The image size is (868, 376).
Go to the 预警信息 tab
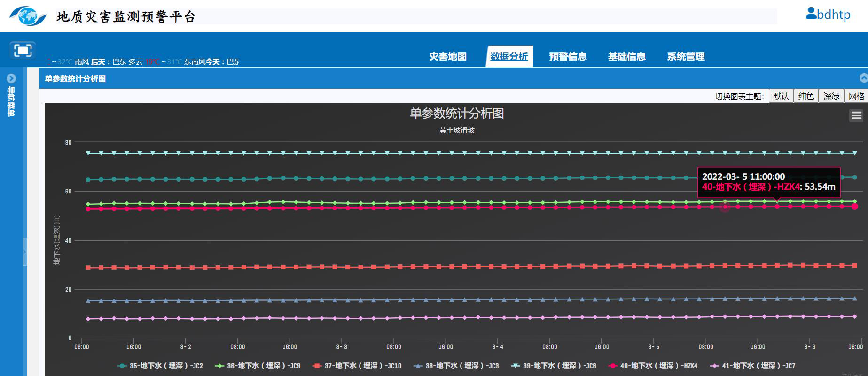pos(568,57)
